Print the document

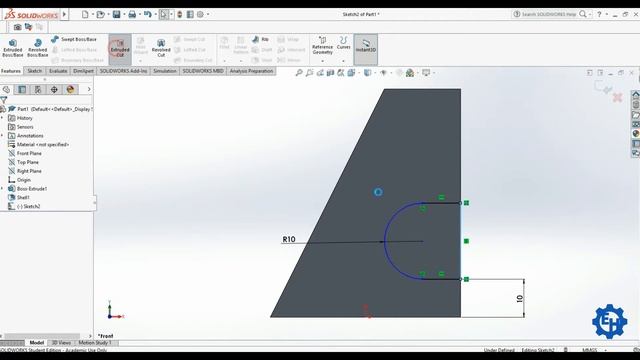(x=132, y=14)
